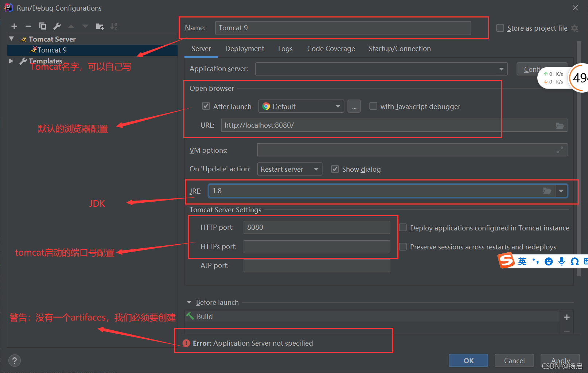Switch Sogou language 英 indicator
588x373 pixels.
pyautogui.click(x=522, y=261)
